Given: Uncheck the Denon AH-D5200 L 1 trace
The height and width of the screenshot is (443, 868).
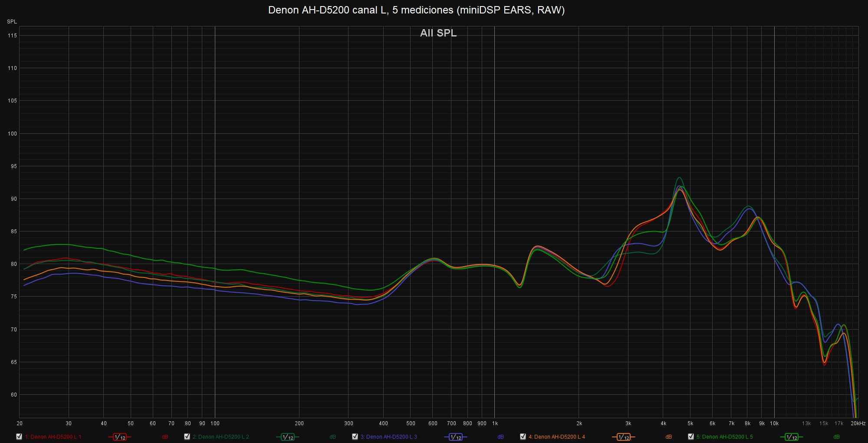Looking at the screenshot, I should click(19, 436).
